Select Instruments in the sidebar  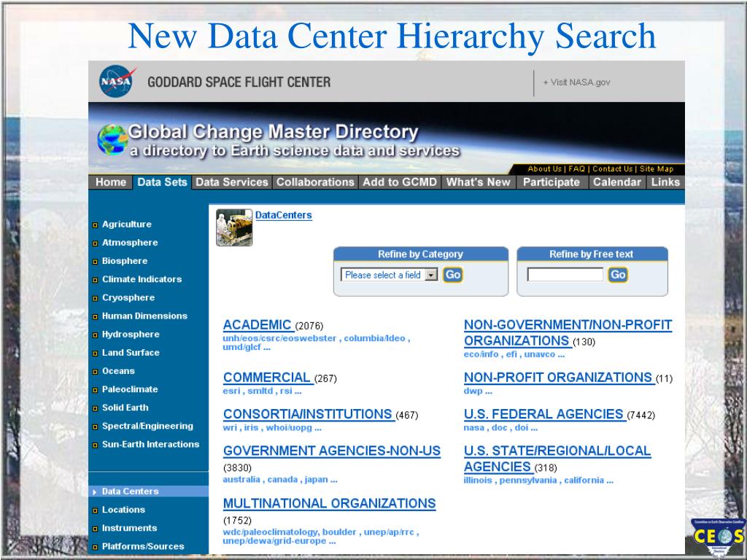pos(130,528)
